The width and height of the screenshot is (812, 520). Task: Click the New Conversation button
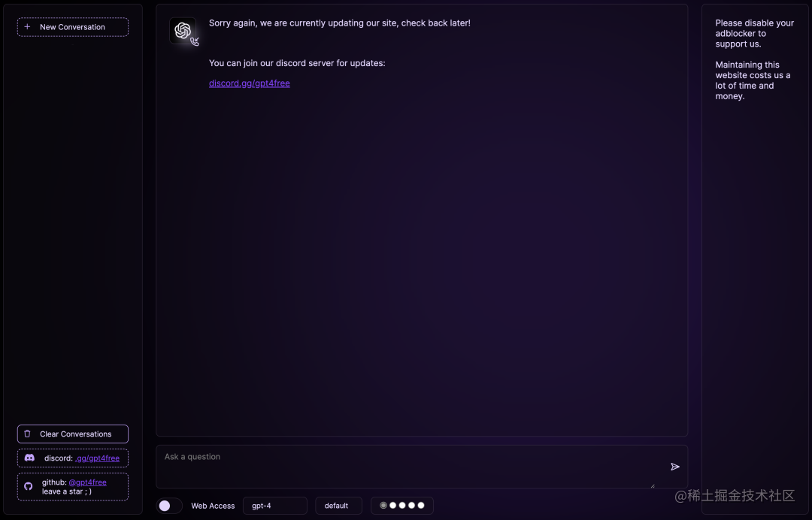point(72,27)
